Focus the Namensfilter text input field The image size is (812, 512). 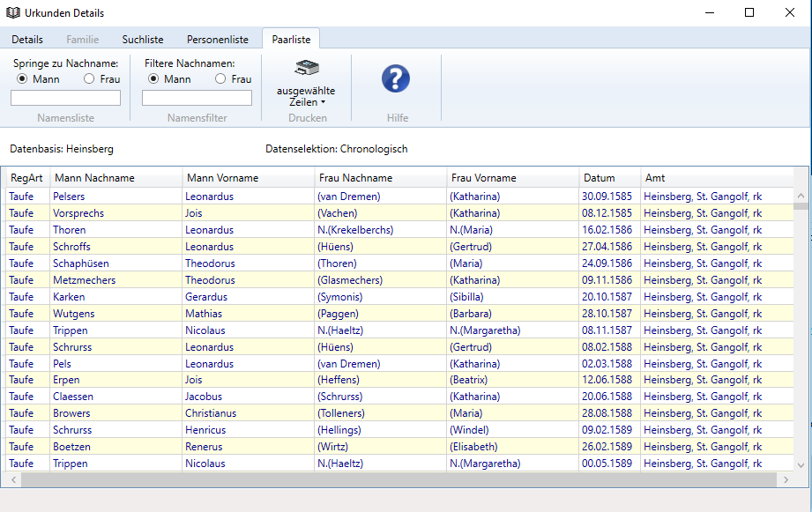[x=197, y=99]
